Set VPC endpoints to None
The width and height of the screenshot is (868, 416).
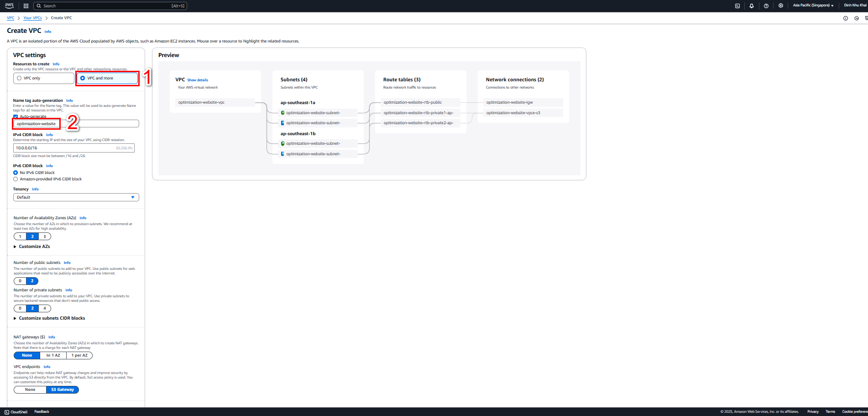pyautogui.click(x=30, y=390)
